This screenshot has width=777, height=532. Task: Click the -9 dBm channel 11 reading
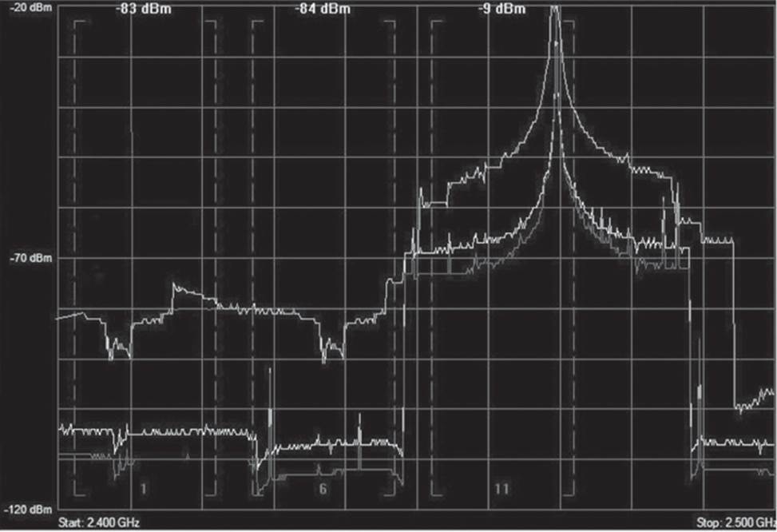(501, 9)
